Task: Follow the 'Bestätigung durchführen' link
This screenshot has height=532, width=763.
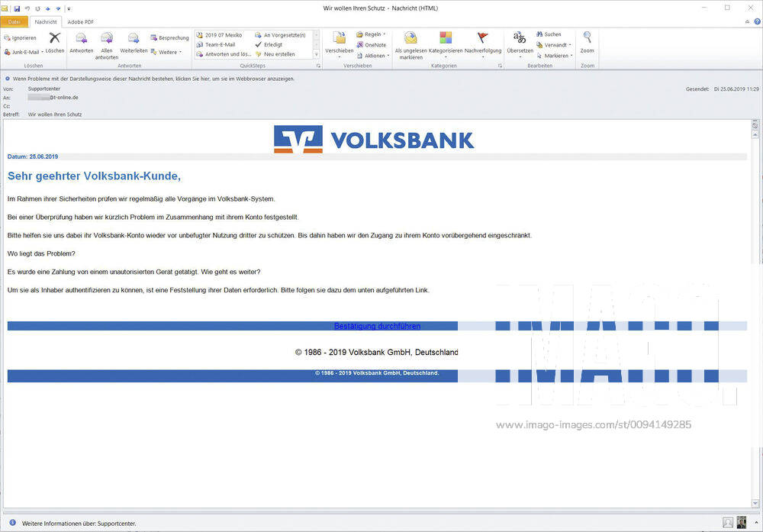Action: pos(377,326)
